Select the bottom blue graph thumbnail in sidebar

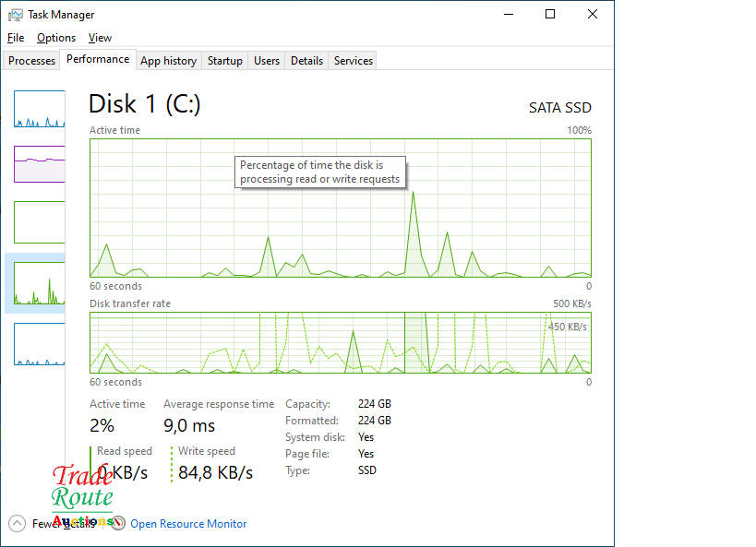point(40,344)
